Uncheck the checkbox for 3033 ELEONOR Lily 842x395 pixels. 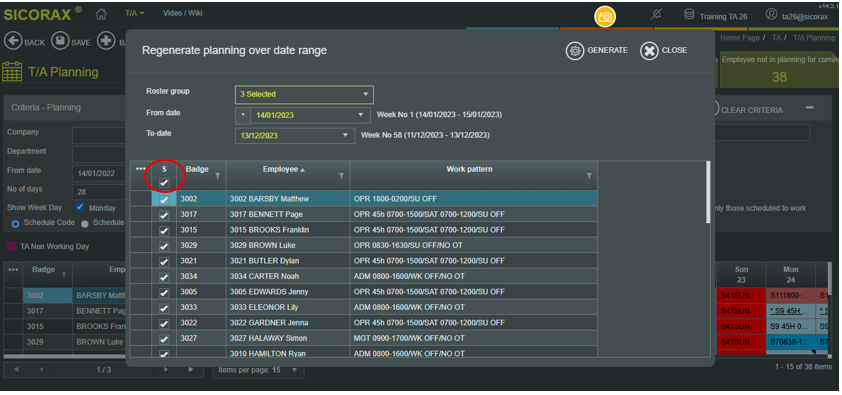164,308
